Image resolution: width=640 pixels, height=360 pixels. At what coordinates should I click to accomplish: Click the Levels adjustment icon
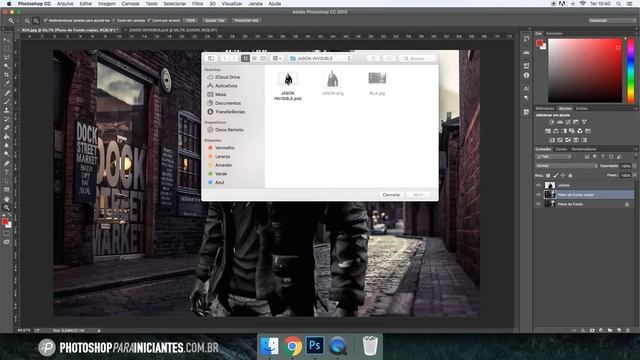(x=560, y=122)
